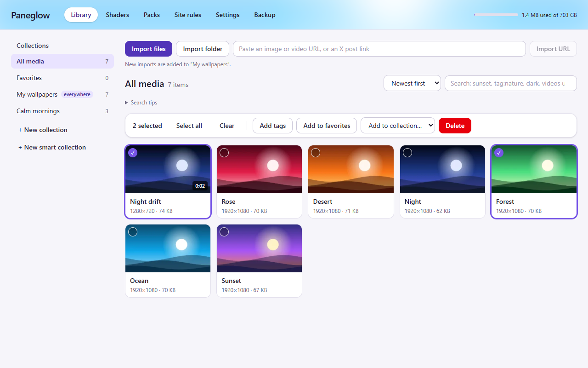Click the storage usage progress bar
Image resolution: width=588 pixels, height=368 pixels.
click(496, 15)
